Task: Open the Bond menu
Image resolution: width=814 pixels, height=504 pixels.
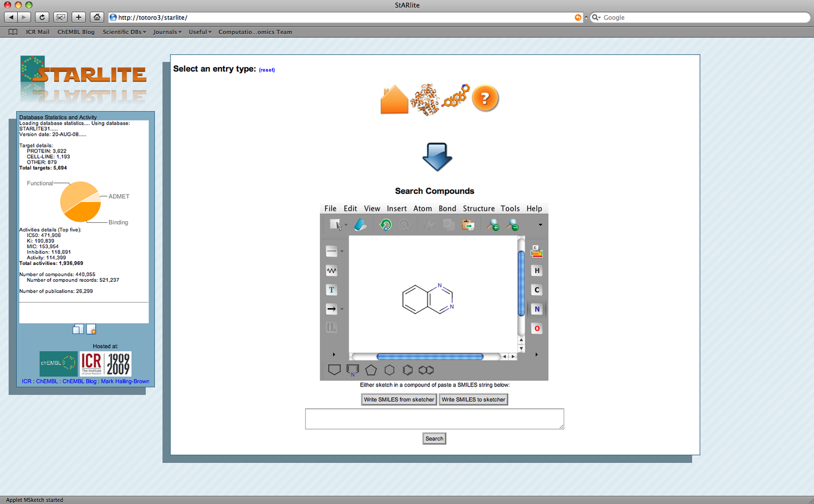Action: coord(448,209)
